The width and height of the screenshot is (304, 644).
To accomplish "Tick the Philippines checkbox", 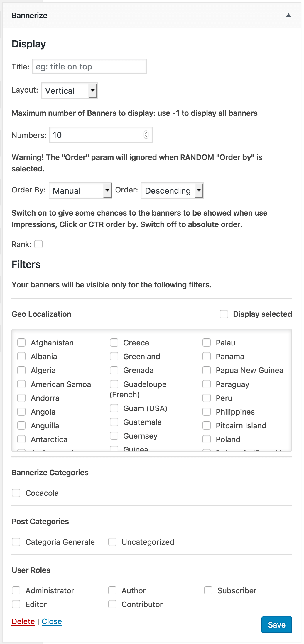I will (x=207, y=412).
